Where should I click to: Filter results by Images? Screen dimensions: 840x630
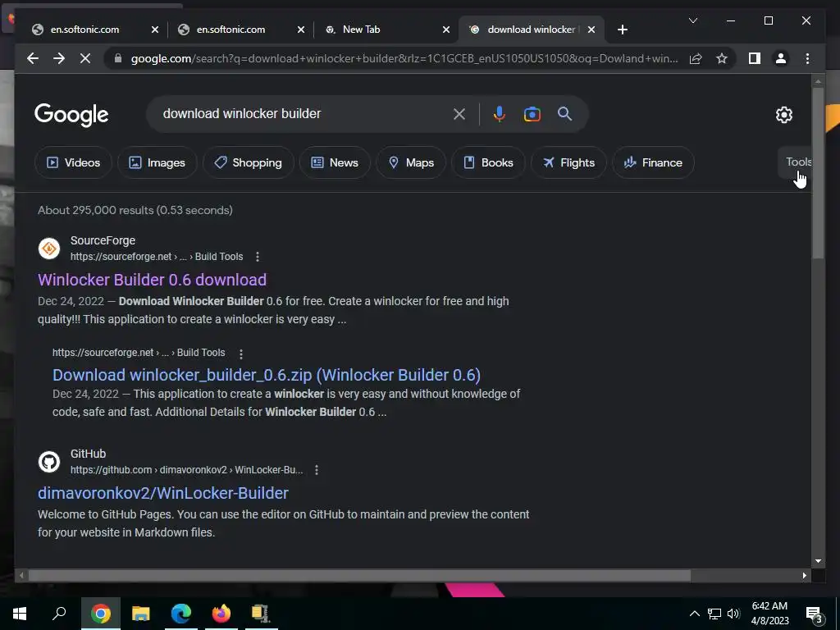tap(157, 162)
